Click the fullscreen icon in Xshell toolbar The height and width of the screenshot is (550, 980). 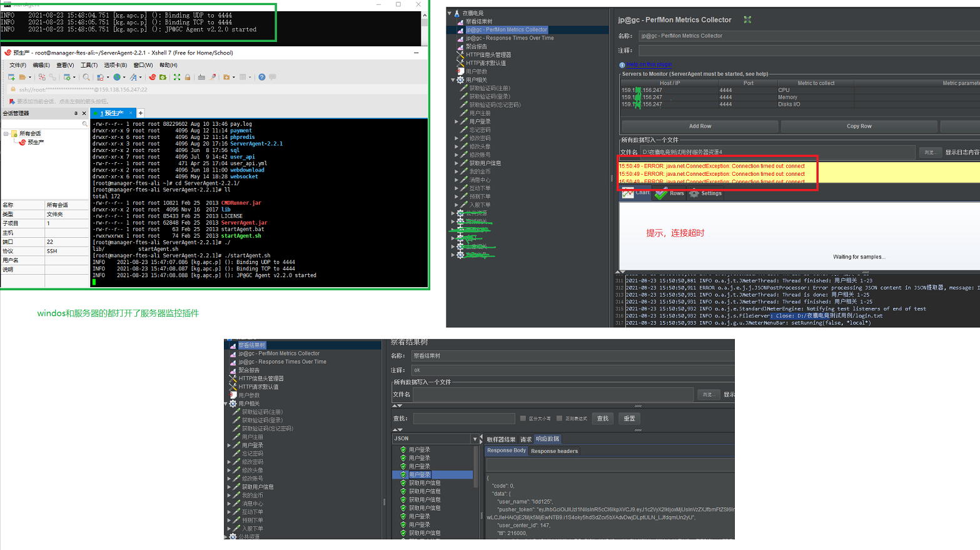coord(177,77)
